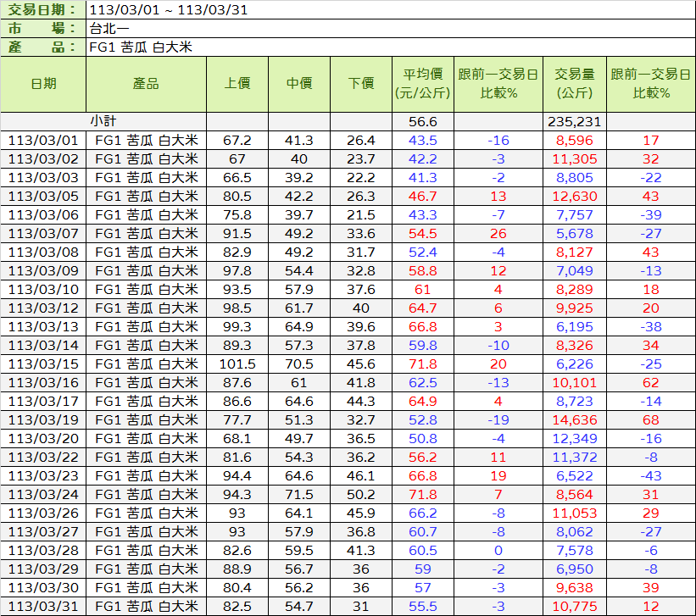Click the date cell 113/03/01
Image resolution: width=696 pixels, height=616 pixels.
pyautogui.click(x=43, y=141)
